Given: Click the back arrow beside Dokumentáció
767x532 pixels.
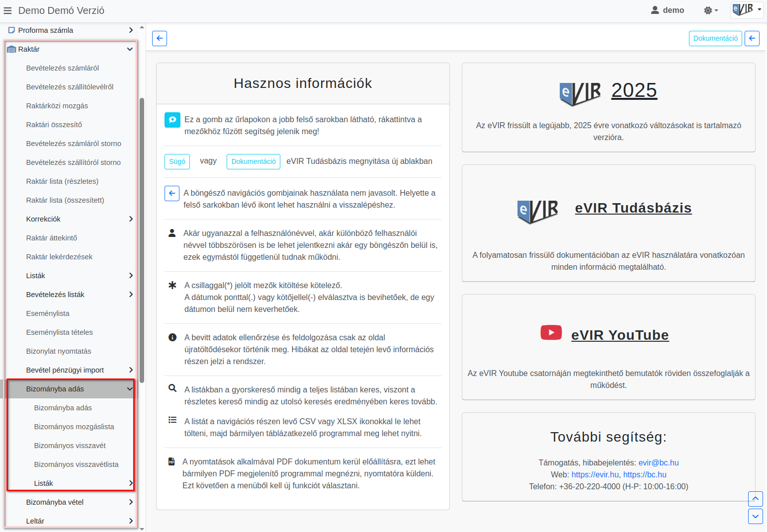Looking at the screenshot, I should click(x=752, y=38).
